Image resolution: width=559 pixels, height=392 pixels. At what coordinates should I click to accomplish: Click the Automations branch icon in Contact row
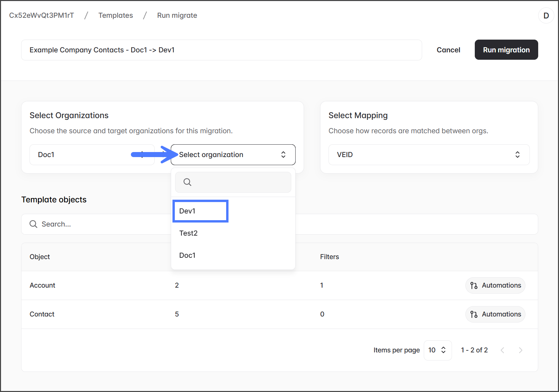pyautogui.click(x=474, y=314)
